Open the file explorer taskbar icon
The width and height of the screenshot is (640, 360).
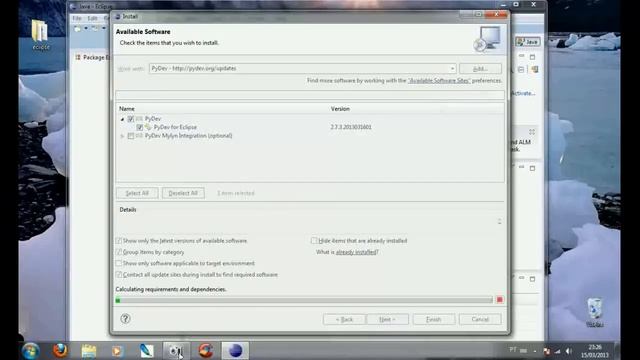[89, 351]
